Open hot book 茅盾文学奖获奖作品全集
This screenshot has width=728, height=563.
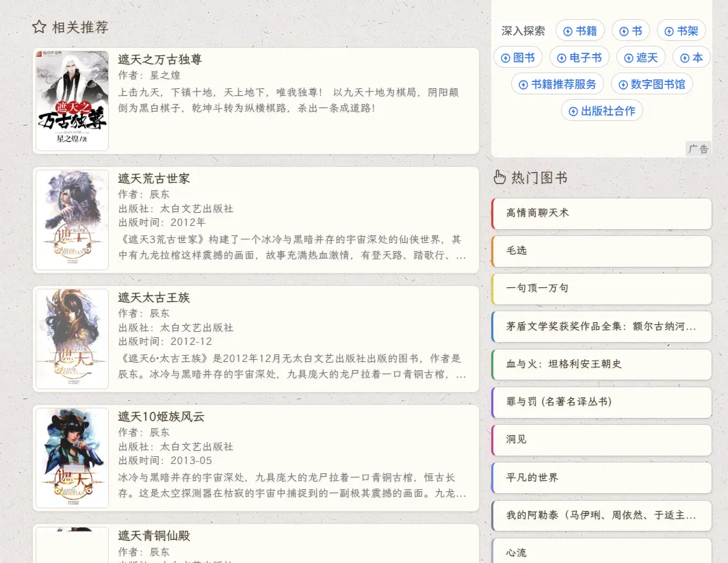601,326
